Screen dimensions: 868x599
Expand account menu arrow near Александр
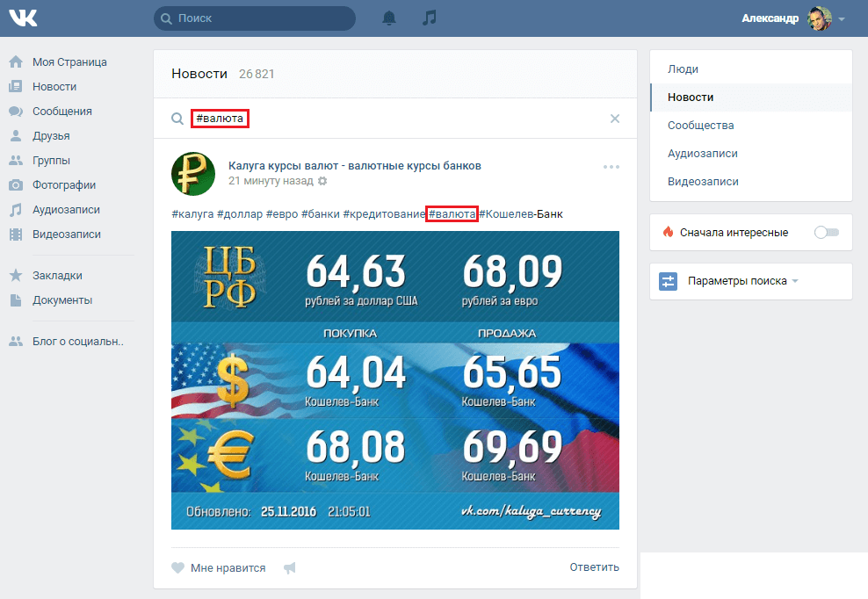point(842,18)
